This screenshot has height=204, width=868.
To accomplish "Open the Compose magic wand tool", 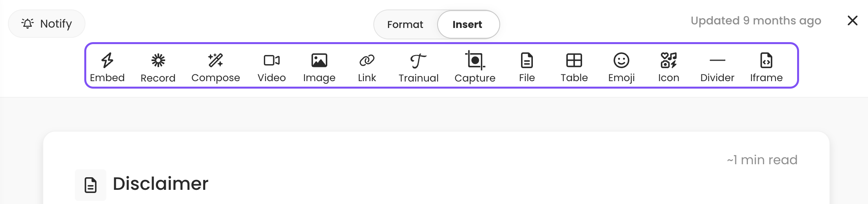I will (215, 67).
